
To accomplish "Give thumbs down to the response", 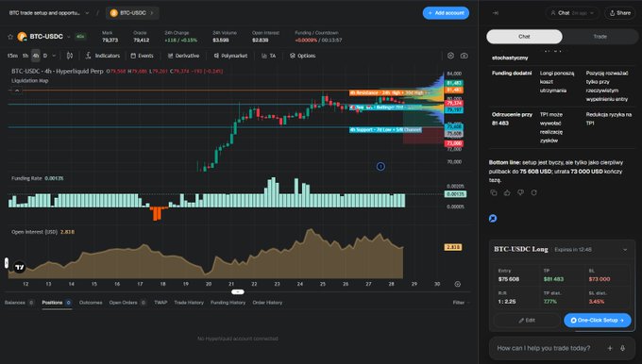I will click(x=520, y=192).
